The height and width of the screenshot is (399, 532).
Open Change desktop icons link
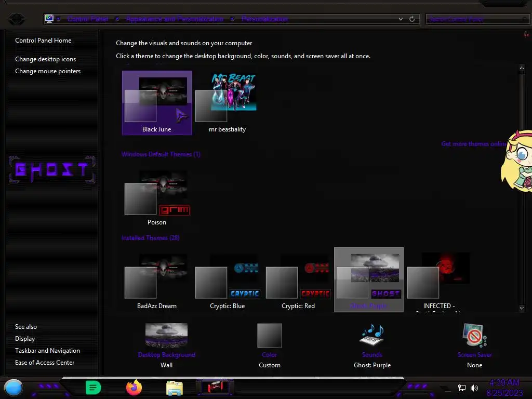46,59
